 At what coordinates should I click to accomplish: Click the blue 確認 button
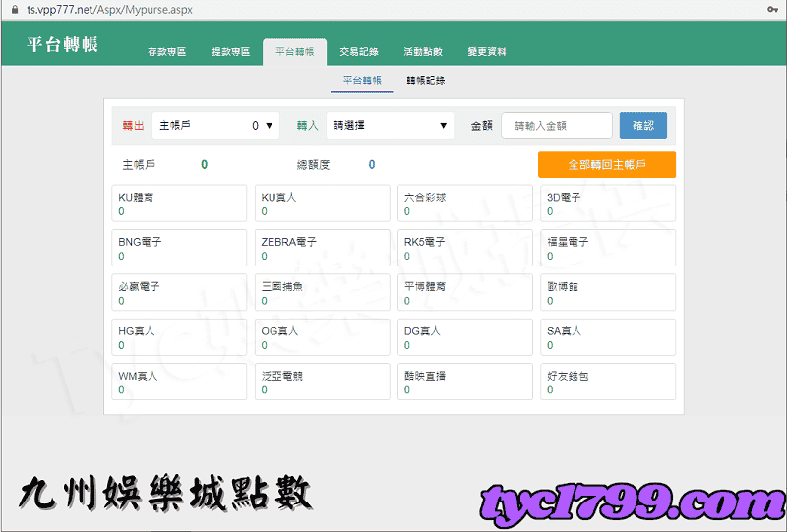click(x=643, y=126)
